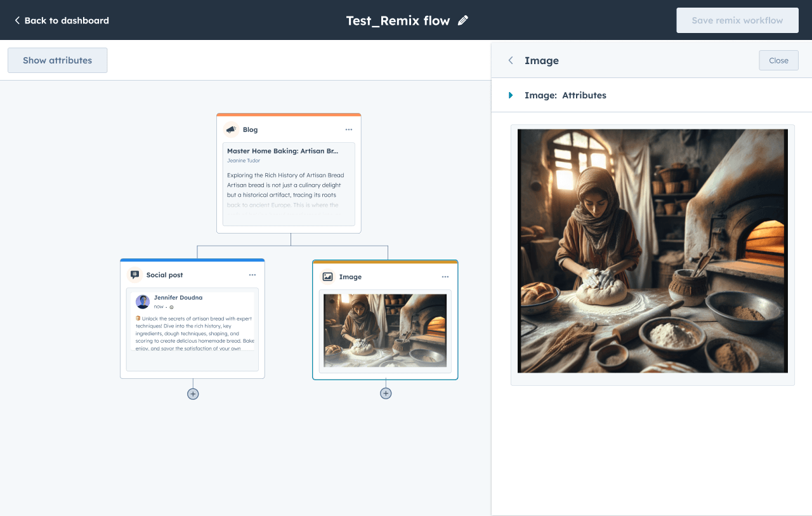Click the large baking image preview

653,251
